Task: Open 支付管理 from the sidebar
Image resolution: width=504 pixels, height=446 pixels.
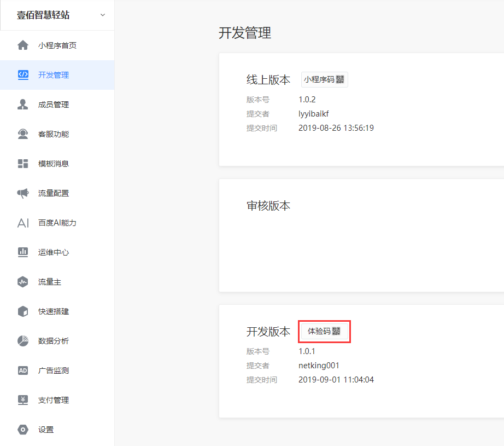Action: (54, 400)
